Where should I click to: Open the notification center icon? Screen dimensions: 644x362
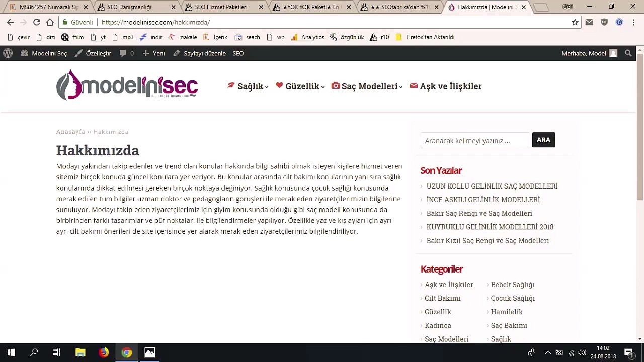[628, 352]
